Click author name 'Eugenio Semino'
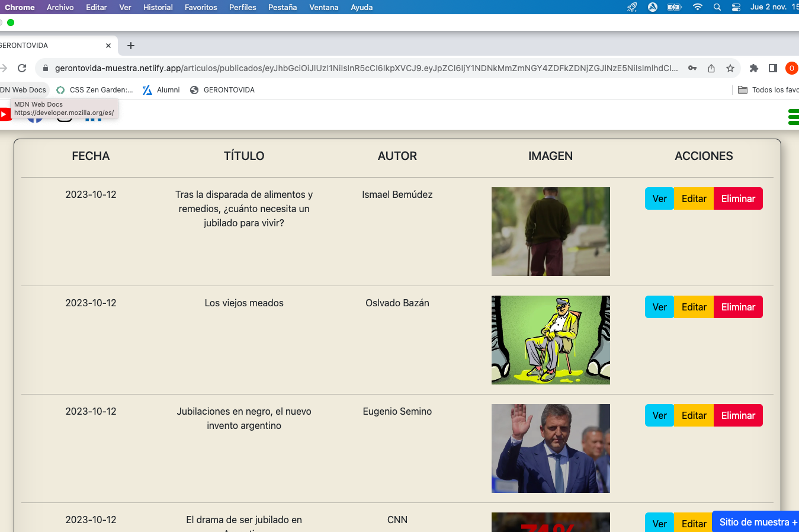The image size is (799, 532). click(x=397, y=411)
